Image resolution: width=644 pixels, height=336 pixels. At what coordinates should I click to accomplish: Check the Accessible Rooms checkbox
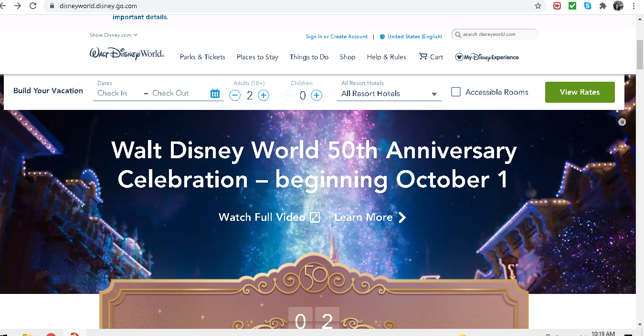click(456, 92)
